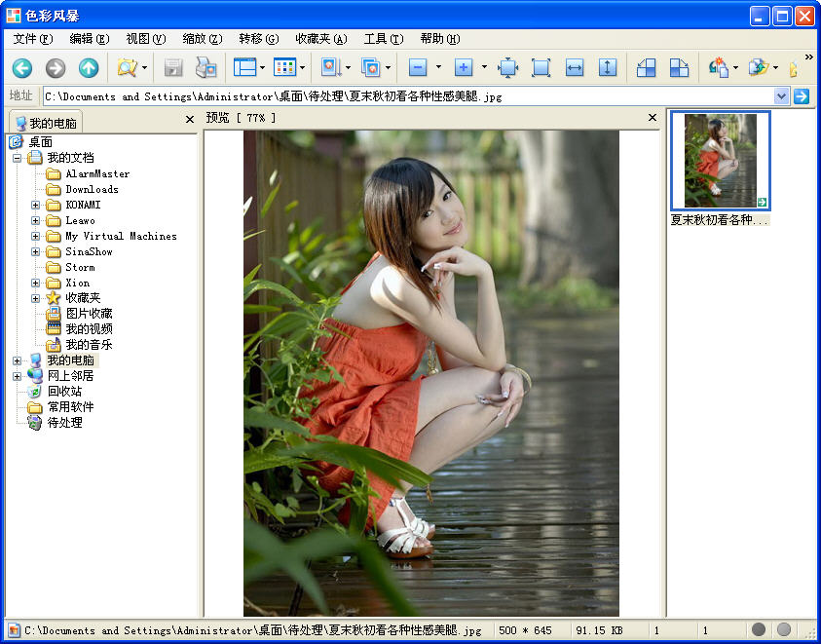
Task: Click the zoom in plus icon
Action: point(464,68)
